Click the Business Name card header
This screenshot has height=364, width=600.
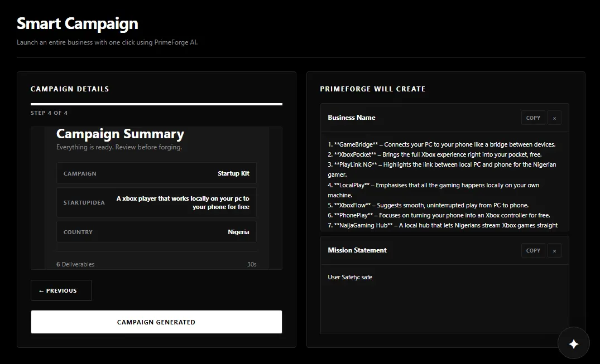click(x=445, y=118)
